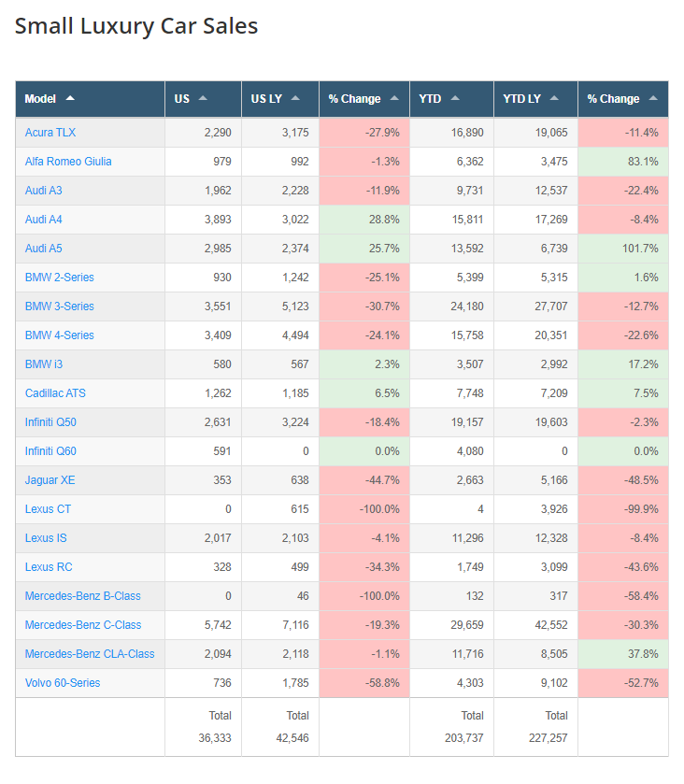Select BMW 2-Series 1.6% cell
684x784 pixels.
click(x=623, y=278)
